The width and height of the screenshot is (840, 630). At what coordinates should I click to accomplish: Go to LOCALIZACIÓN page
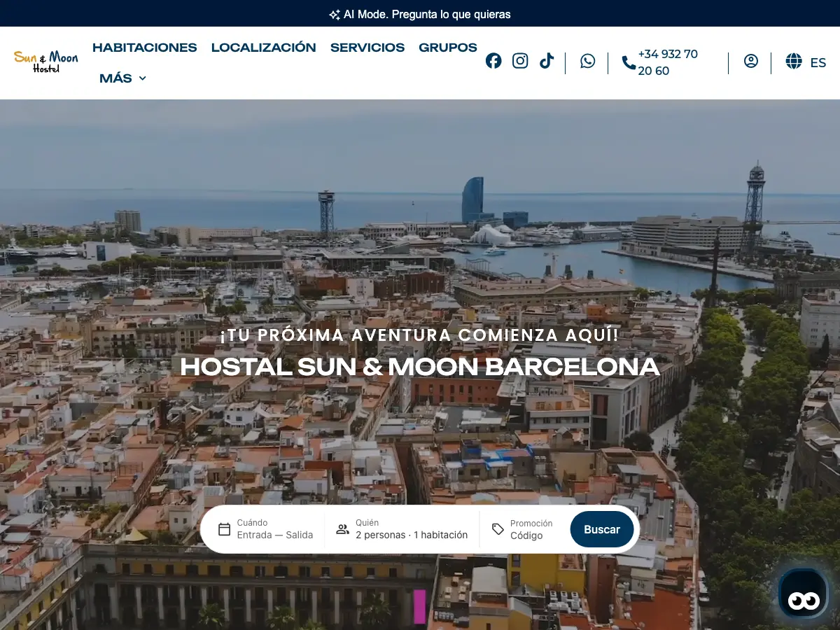pyautogui.click(x=264, y=48)
